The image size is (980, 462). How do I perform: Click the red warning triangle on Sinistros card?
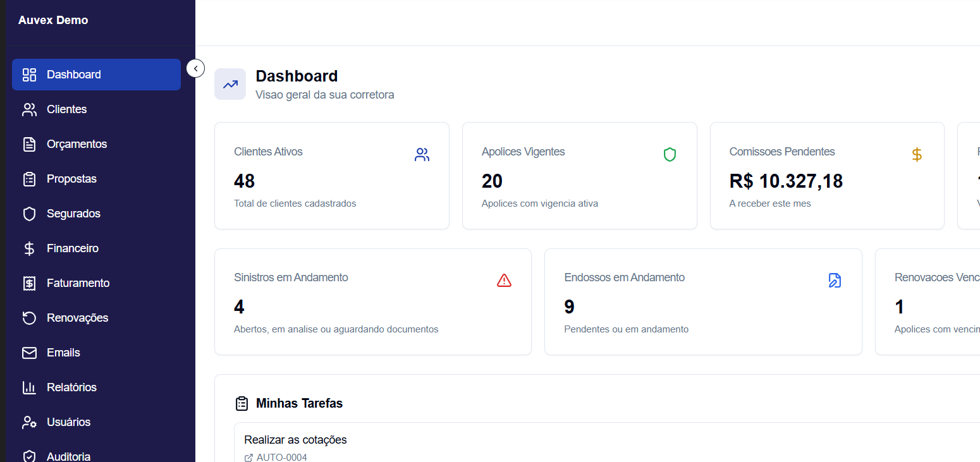tap(504, 280)
